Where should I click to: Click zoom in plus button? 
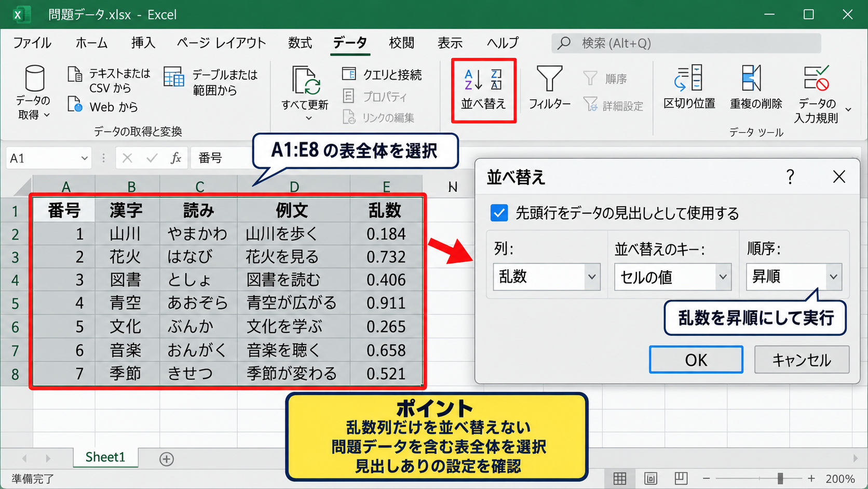tap(811, 478)
